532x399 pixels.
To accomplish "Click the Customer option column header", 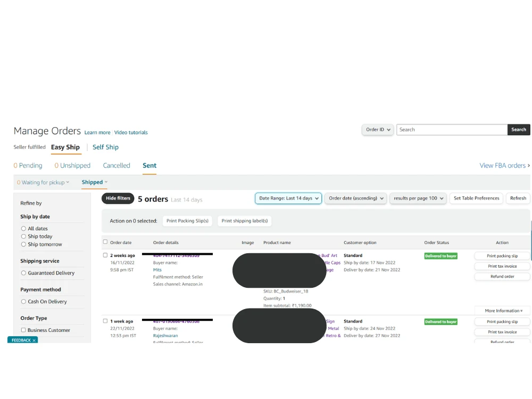I will point(360,243).
